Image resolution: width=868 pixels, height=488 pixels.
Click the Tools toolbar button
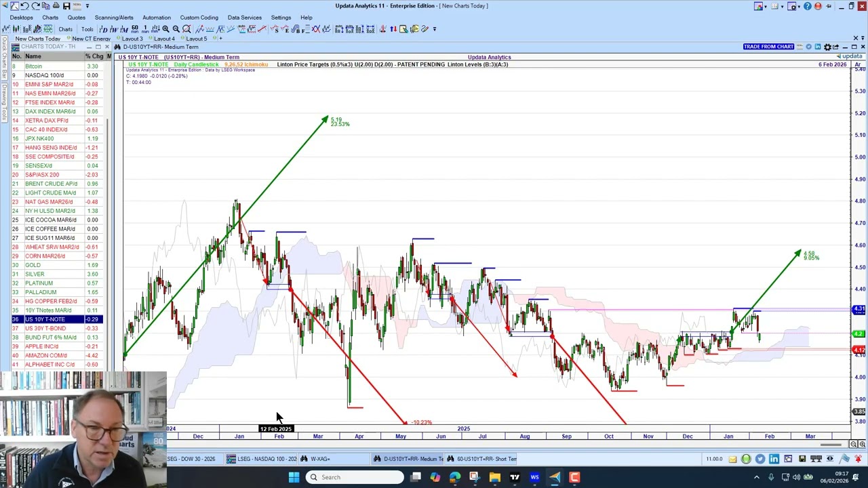pyautogui.click(x=87, y=29)
